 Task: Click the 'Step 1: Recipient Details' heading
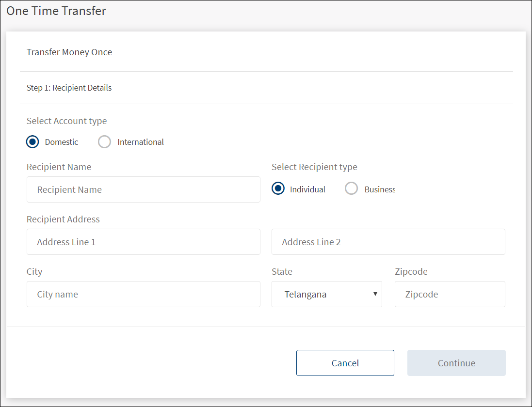click(x=69, y=88)
